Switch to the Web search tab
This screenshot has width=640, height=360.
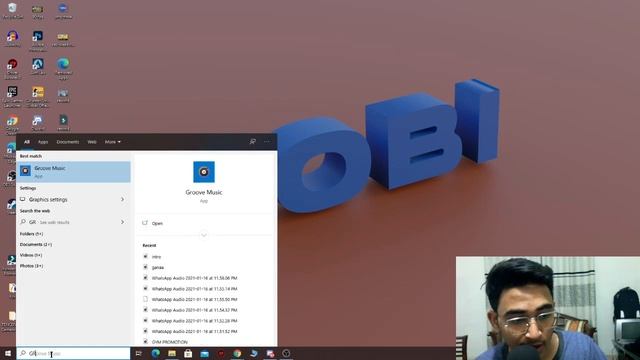coord(92,142)
